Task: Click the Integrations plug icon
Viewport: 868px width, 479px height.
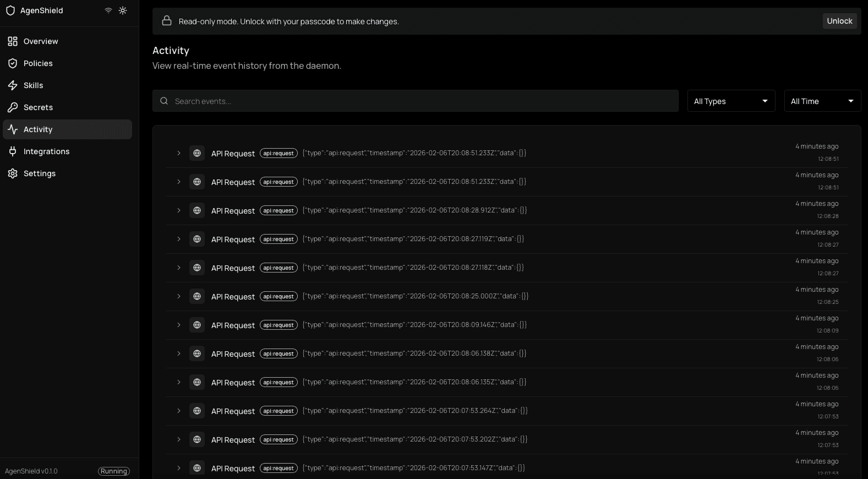Action: click(x=13, y=151)
